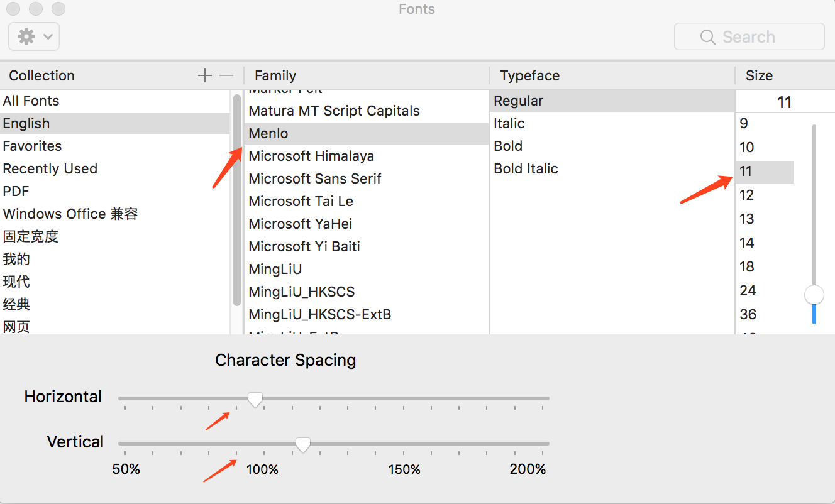Choose the MingLiU font family
The width and height of the screenshot is (835, 504).
[275, 269]
